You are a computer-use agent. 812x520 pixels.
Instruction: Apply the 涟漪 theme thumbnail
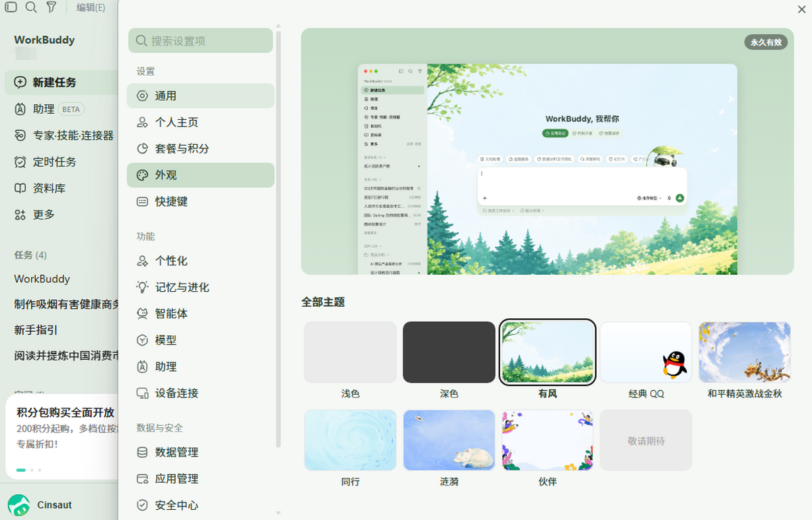[x=449, y=440]
